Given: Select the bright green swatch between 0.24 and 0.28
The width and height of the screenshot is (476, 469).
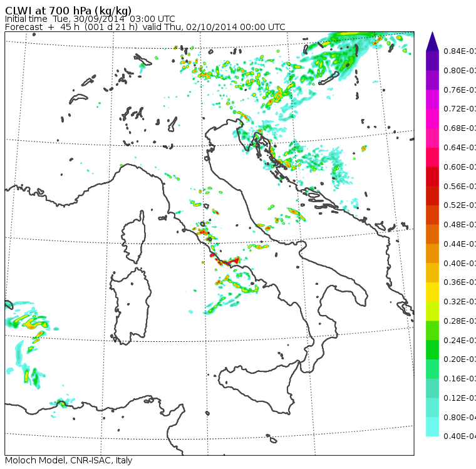Looking at the screenshot, I should click(432, 330).
